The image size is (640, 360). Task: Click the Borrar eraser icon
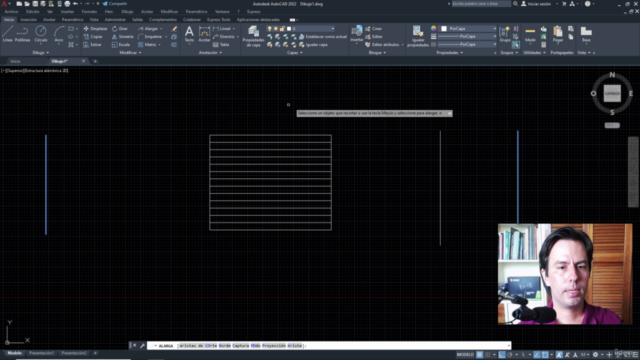[174, 29]
